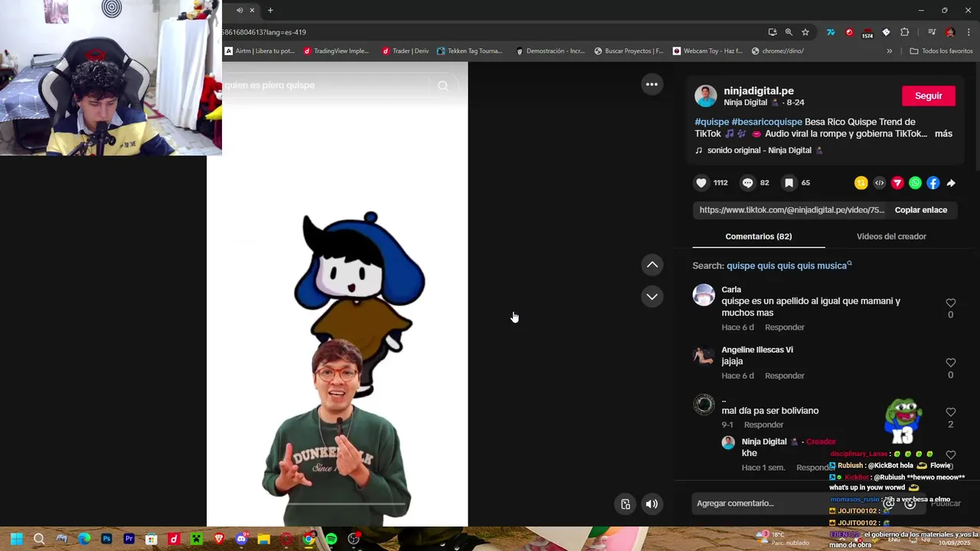
Task: Go to previous video with up arrow
Action: tap(652, 265)
